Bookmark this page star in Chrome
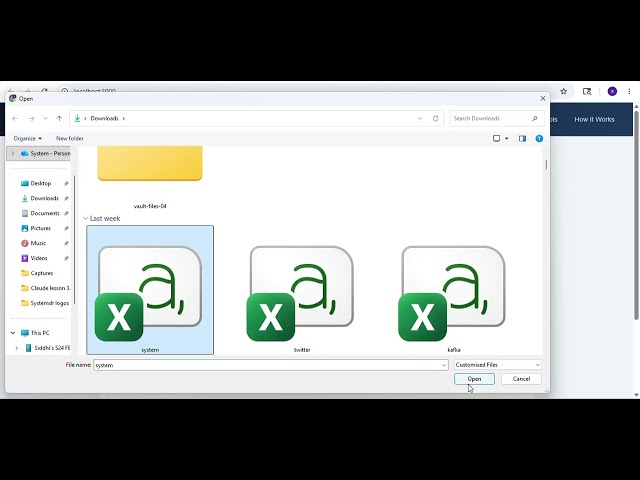Viewport: 640px width, 480px height. [564, 91]
